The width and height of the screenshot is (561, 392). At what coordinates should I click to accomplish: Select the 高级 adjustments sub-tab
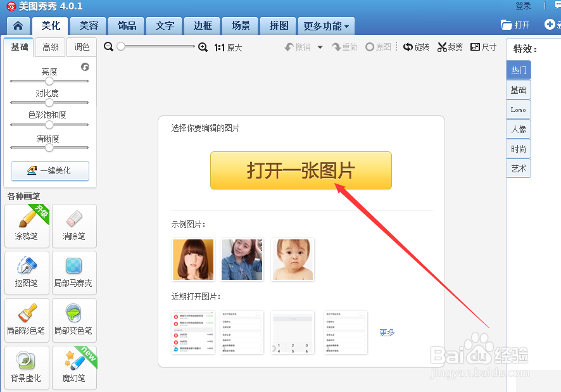click(x=50, y=47)
